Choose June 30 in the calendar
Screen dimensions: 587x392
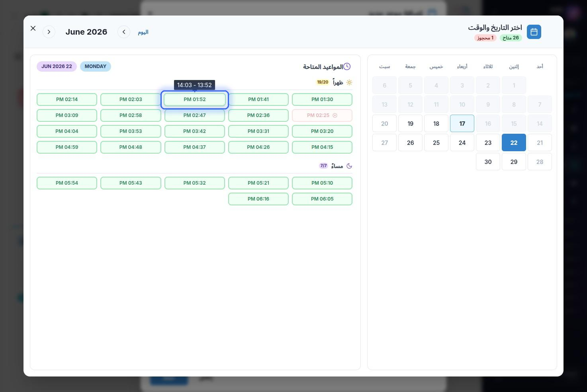(488, 162)
